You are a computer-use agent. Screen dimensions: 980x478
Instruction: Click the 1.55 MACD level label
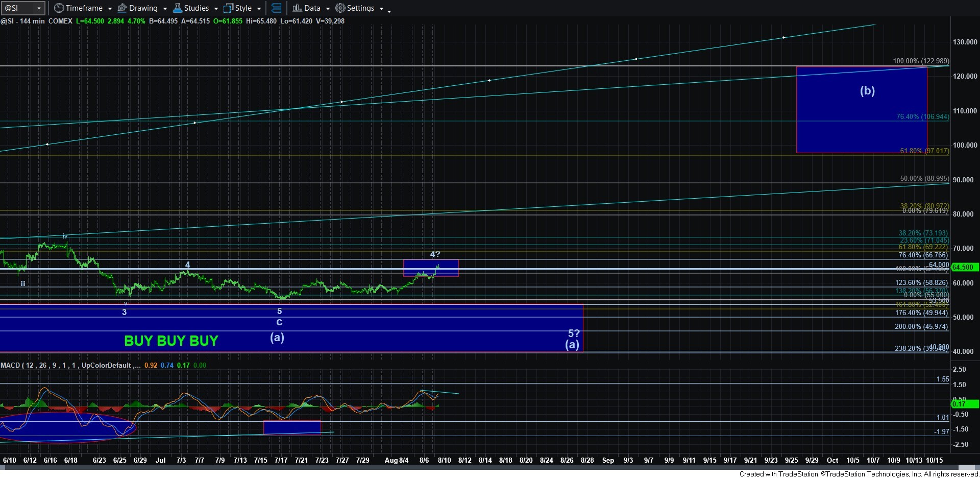pos(943,379)
